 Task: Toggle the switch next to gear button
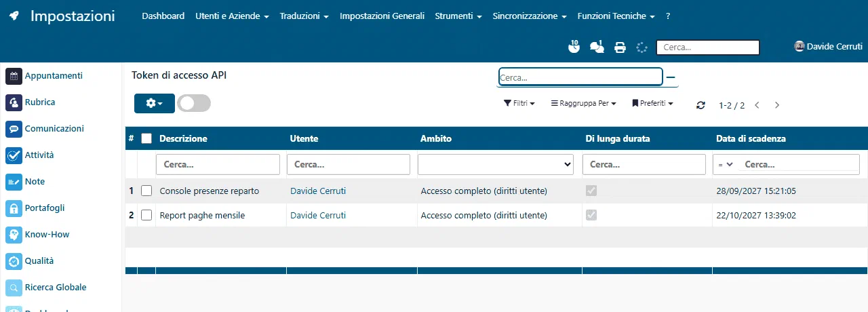tap(194, 103)
